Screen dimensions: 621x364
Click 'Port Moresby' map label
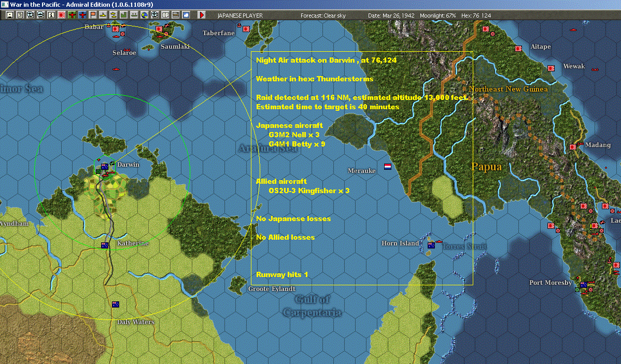coord(551,282)
